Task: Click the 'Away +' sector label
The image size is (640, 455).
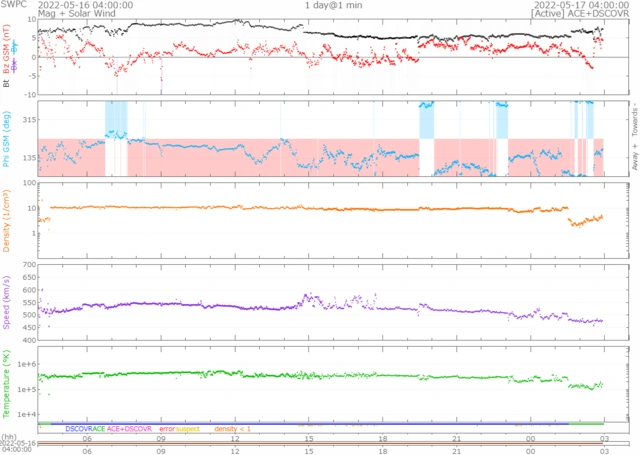Action: point(635,157)
